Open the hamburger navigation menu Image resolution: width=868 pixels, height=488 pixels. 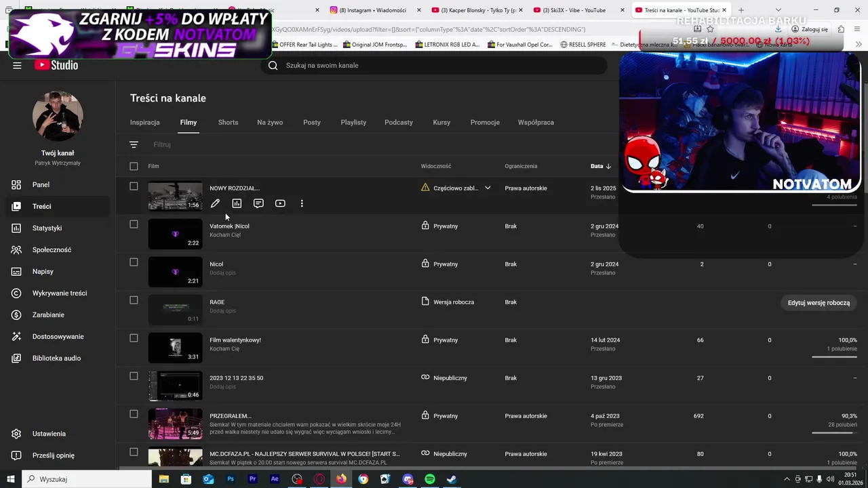coord(17,65)
